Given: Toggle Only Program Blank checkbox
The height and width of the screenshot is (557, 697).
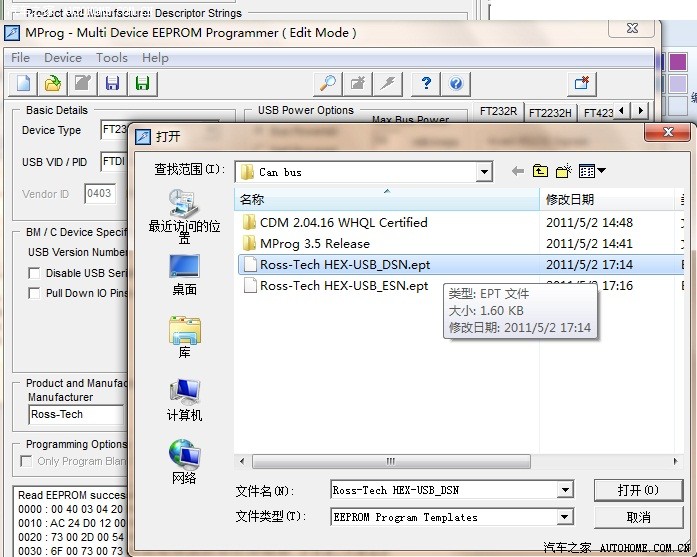Looking at the screenshot, I should coord(26,461).
